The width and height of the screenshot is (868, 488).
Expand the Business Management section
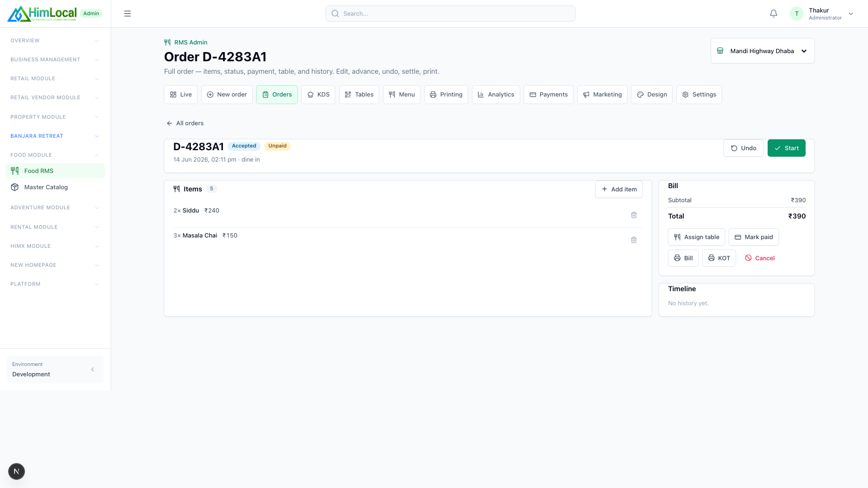coord(55,60)
